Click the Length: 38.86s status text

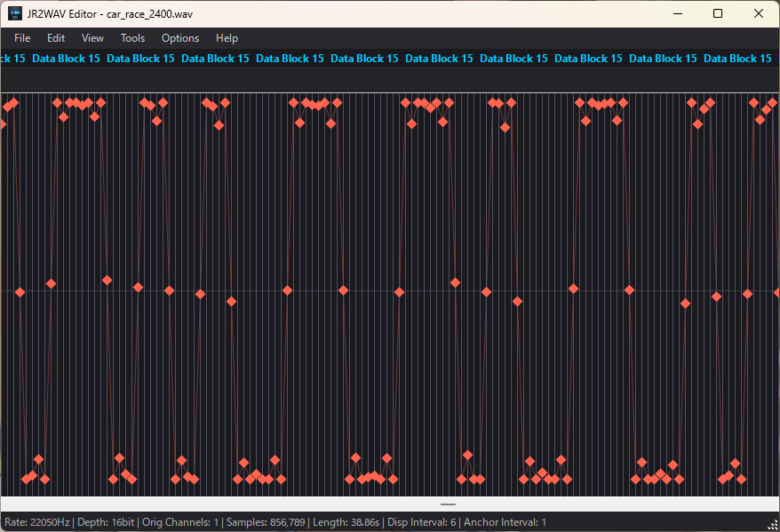point(346,522)
